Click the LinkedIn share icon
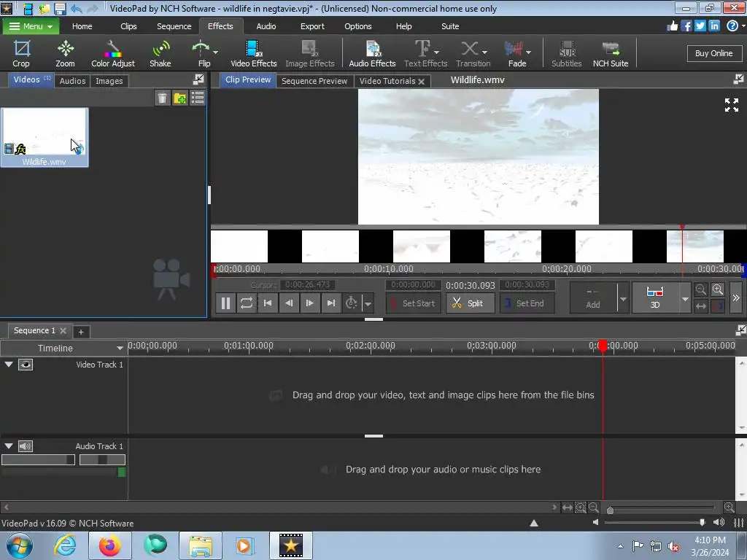The image size is (747, 560). click(x=713, y=26)
